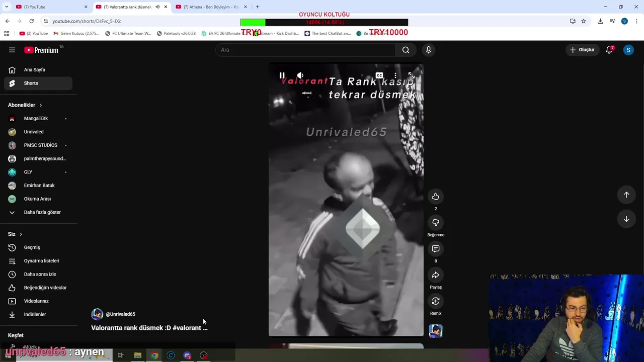Open MangaTürk subscription channel
The height and width of the screenshot is (362, 644).
coord(38,118)
